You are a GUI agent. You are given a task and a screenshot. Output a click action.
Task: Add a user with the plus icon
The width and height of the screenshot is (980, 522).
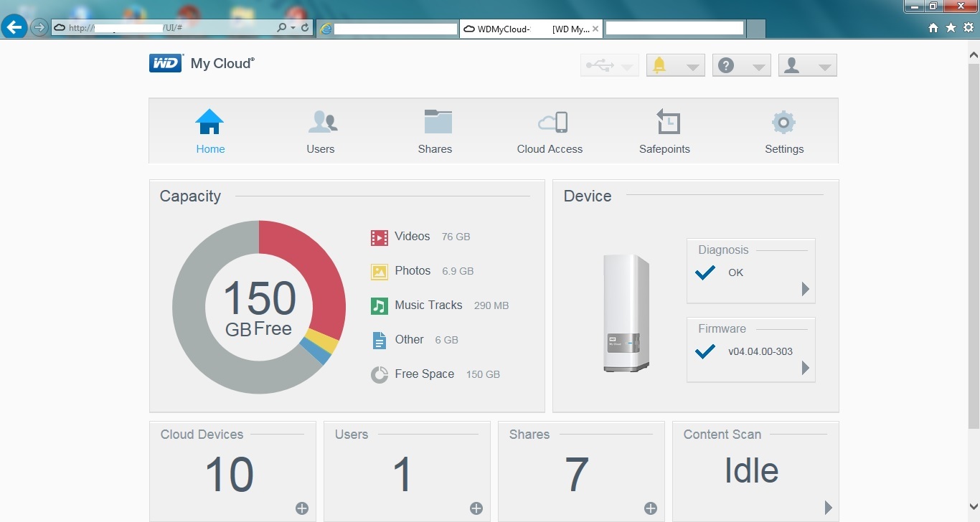(476, 508)
